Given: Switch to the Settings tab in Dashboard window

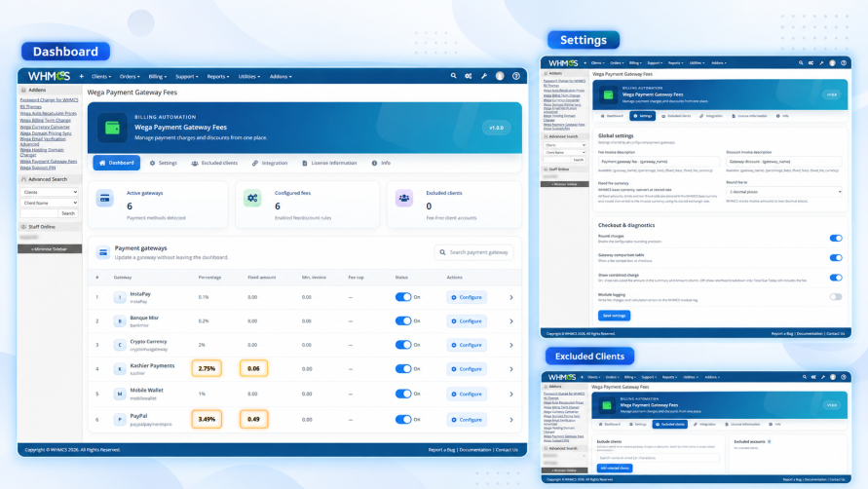Looking at the screenshot, I should click(x=164, y=163).
